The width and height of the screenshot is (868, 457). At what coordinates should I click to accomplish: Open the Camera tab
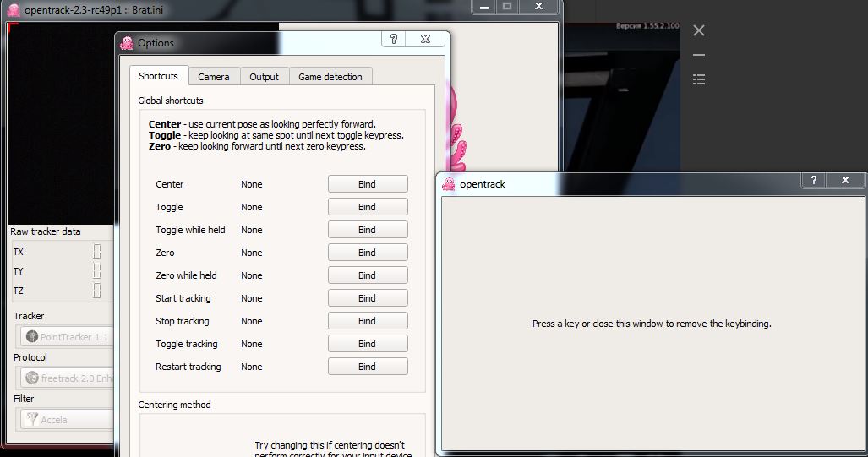coord(214,77)
